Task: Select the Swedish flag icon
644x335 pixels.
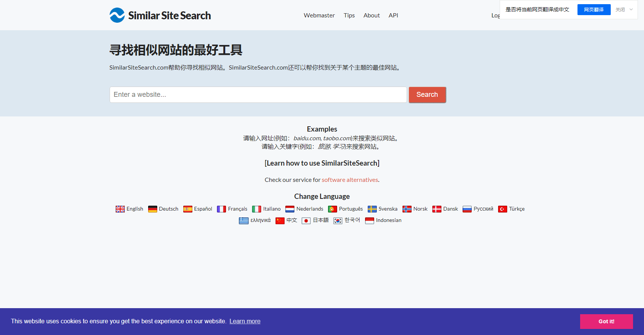Action: 372,209
